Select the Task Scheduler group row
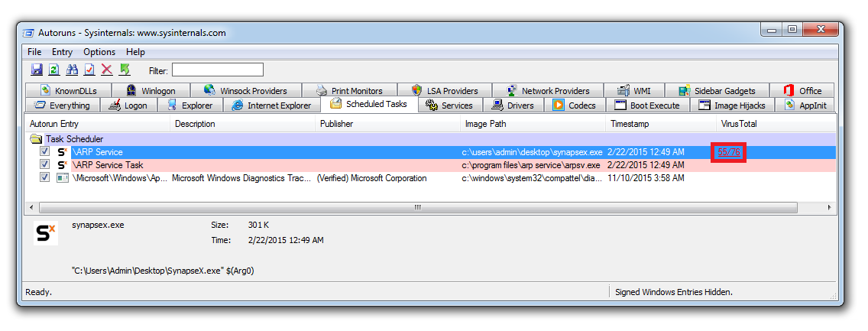The height and width of the screenshot is (331, 868). pos(431,139)
